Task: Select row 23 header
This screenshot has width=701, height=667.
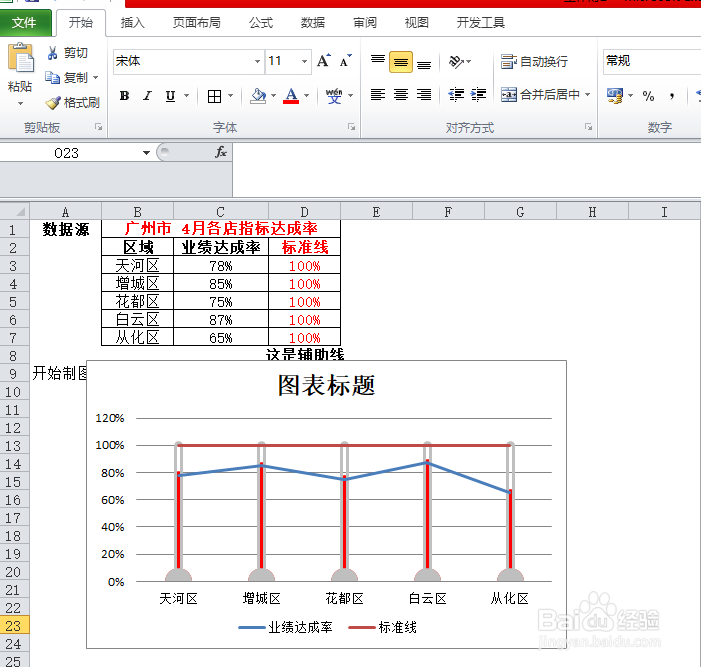Action: 14,625
